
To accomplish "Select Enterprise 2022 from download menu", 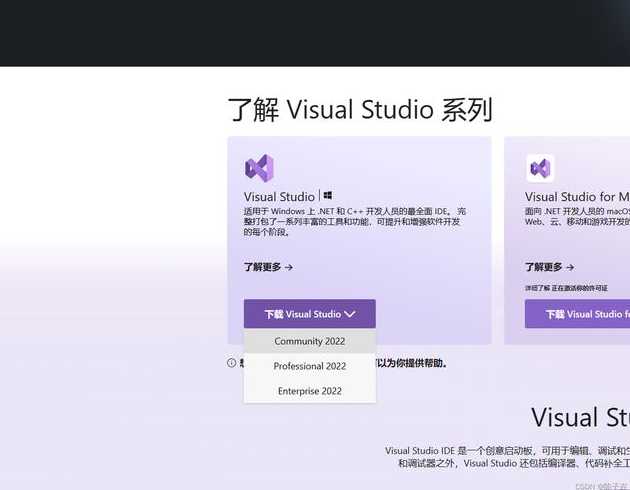I will pos(310,391).
